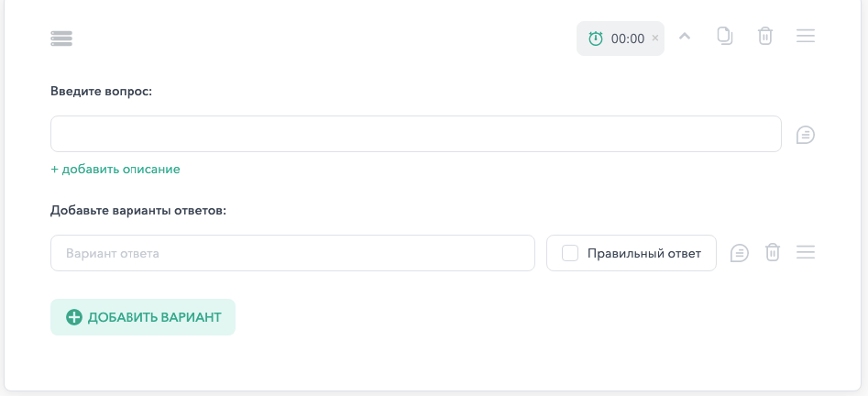Delete the whole question via top trash icon
The width and height of the screenshot is (868, 396).
pos(765,36)
